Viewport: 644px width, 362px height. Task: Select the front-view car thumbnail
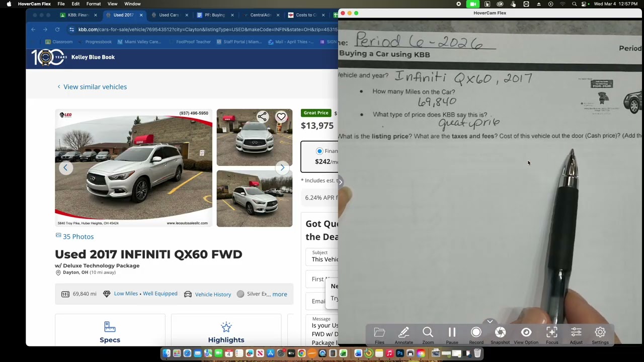(x=254, y=137)
